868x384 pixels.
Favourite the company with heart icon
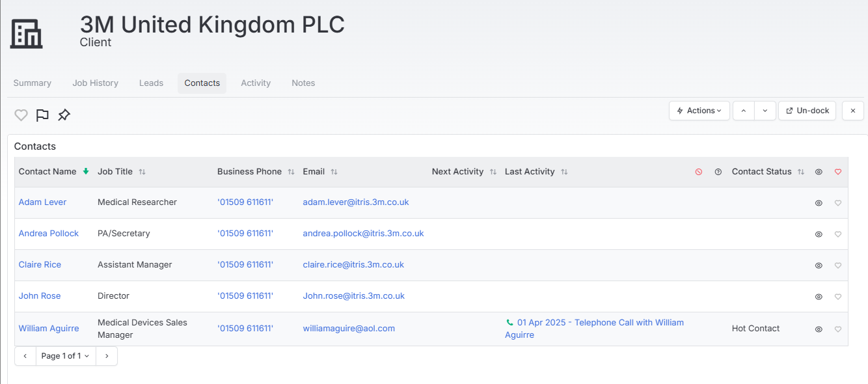(x=21, y=115)
